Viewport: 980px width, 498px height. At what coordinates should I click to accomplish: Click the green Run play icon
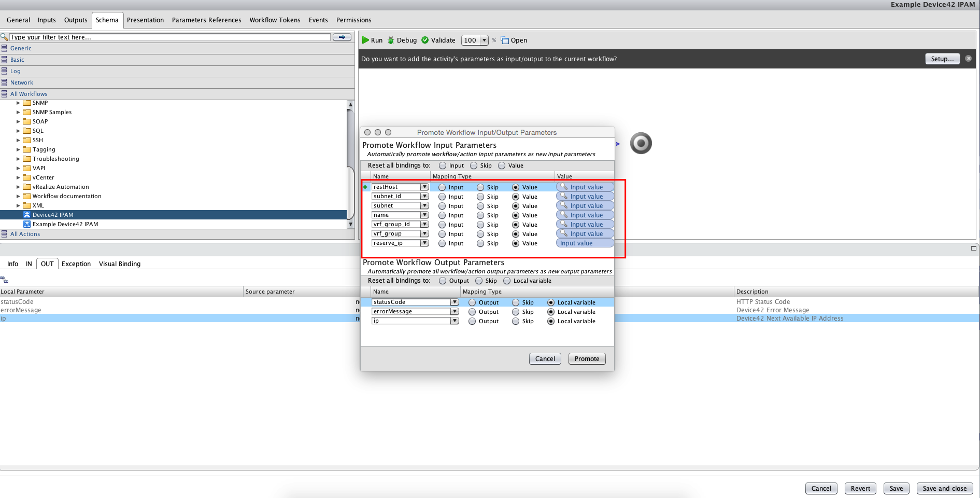[x=365, y=40]
